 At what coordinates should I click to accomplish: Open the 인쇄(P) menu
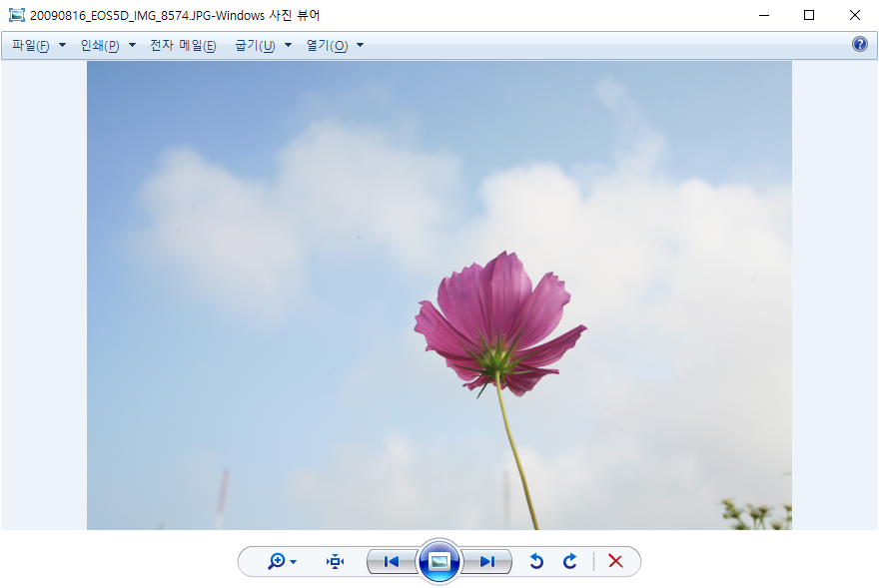tap(100, 45)
